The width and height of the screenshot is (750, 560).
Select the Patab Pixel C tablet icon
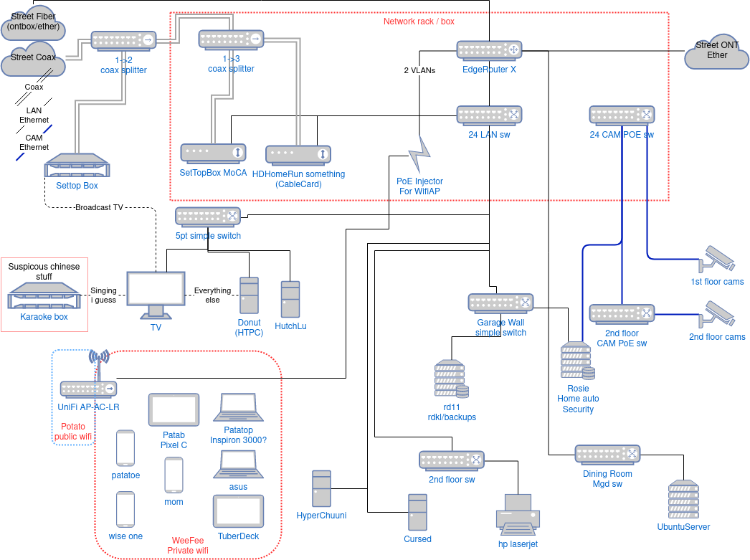click(174, 410)
